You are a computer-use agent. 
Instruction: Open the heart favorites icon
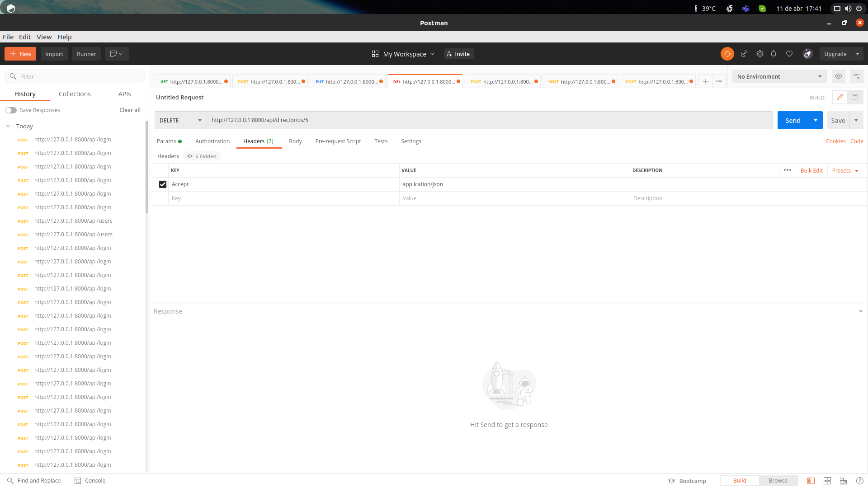pyautogui.click(x=789, y=54)
